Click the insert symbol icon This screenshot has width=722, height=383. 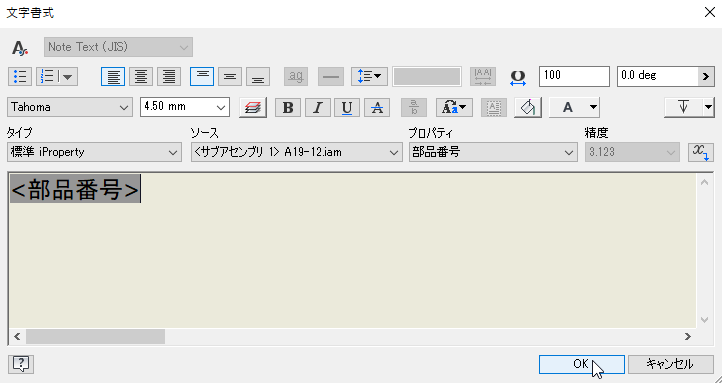[x=683, y=108]
